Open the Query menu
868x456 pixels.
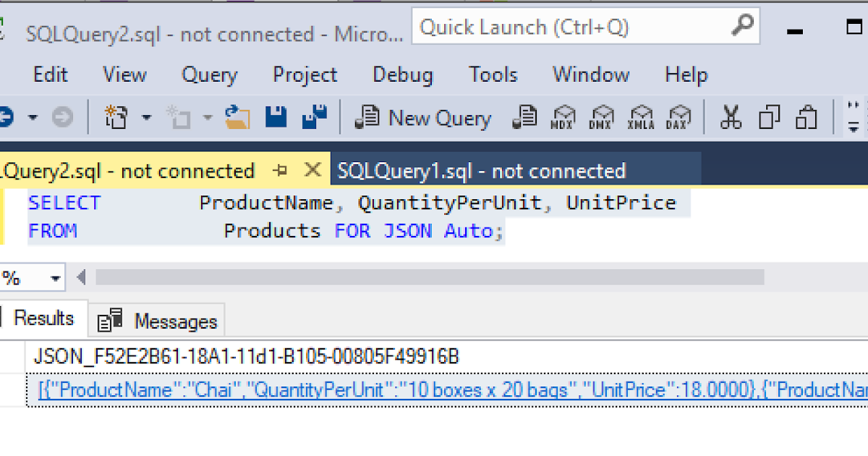point(209,75)
